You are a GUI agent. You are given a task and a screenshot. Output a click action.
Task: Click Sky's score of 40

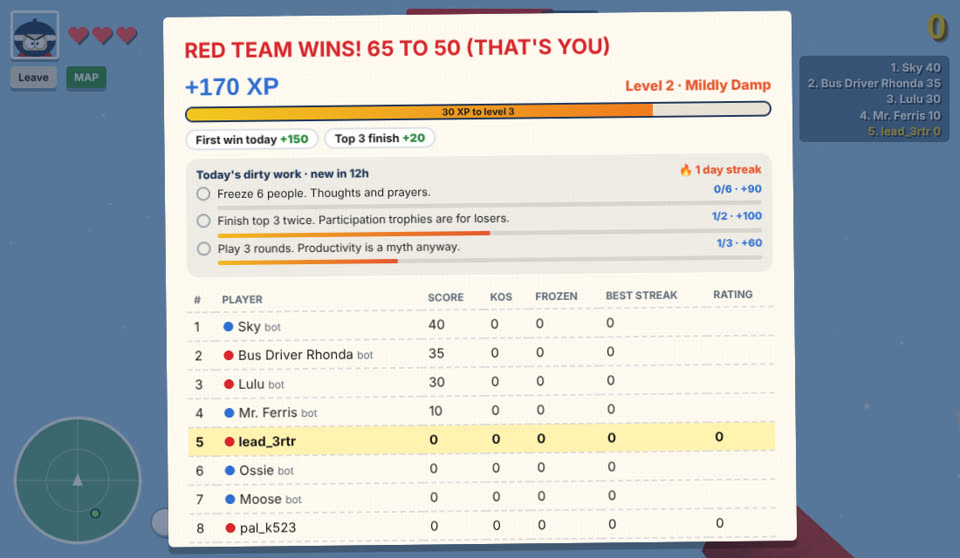coord(437,325)
